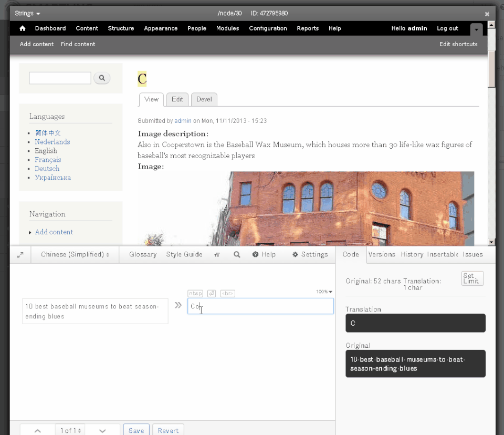Insert a line return symbol button

pos(212,294)
